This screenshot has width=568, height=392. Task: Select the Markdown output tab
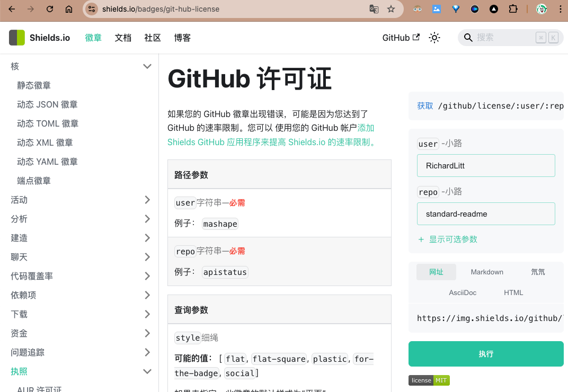[487, 272]
